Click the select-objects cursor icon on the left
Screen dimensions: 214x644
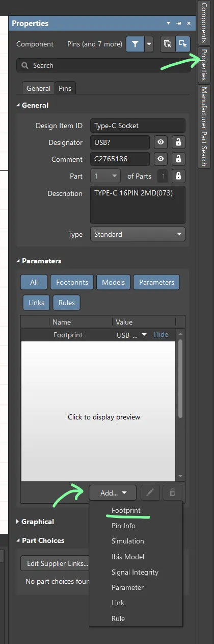tap(168, 44)
